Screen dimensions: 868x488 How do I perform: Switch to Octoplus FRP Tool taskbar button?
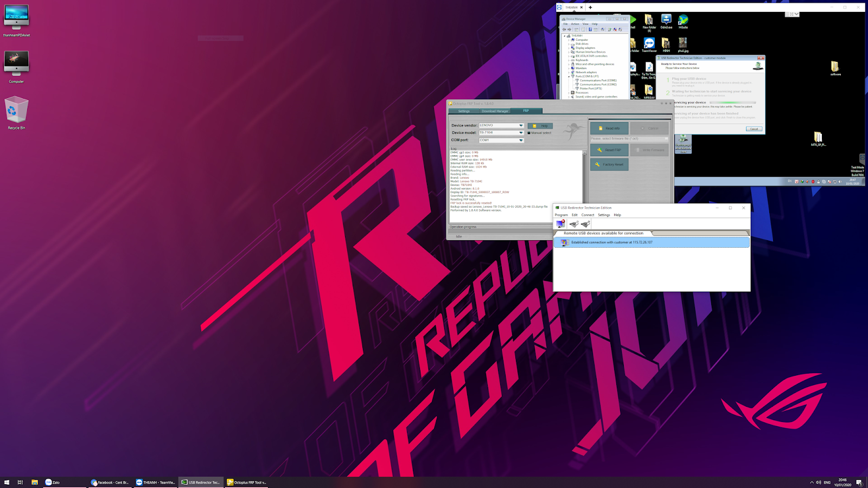point(246,482)
